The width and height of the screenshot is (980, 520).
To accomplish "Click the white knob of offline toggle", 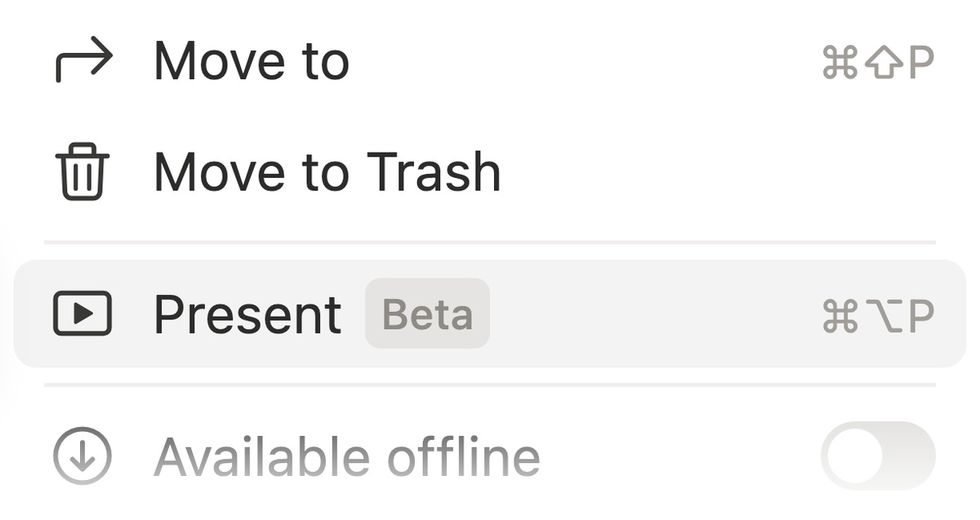I will point(854,456).
